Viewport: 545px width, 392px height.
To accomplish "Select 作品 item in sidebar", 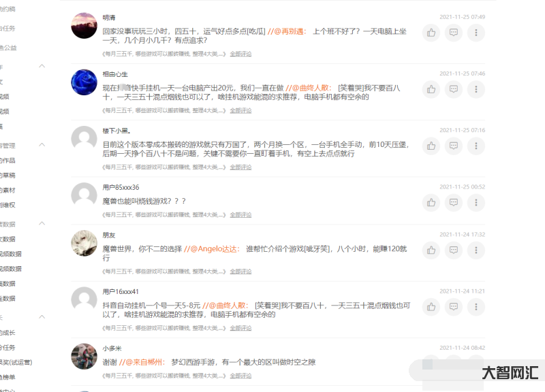I will click(x=7, y=161).
